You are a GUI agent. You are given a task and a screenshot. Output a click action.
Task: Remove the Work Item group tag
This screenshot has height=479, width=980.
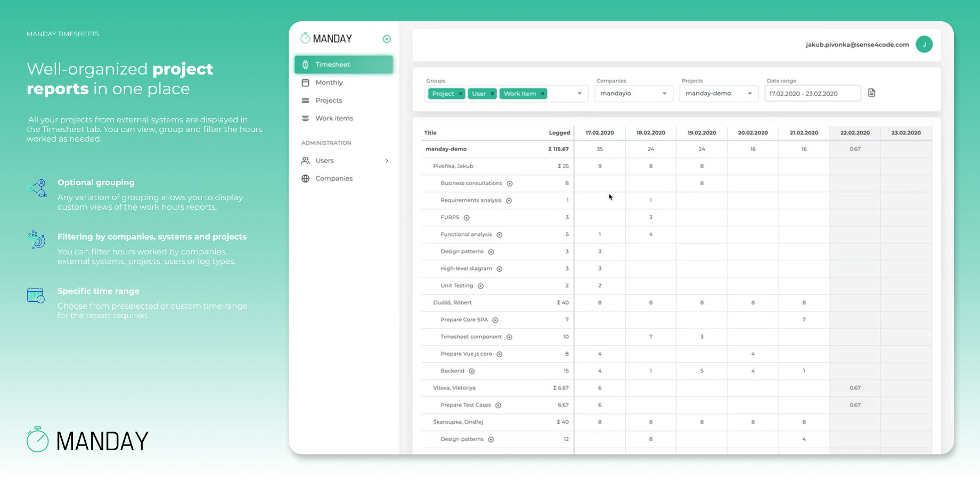pyautogui.click(x=543, y=94)
